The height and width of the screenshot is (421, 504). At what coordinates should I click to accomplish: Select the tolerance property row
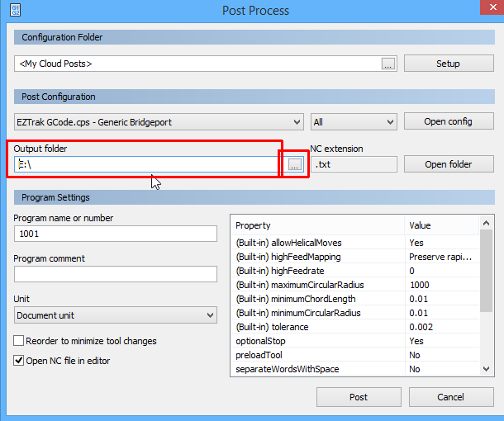[x=354, y=327]
